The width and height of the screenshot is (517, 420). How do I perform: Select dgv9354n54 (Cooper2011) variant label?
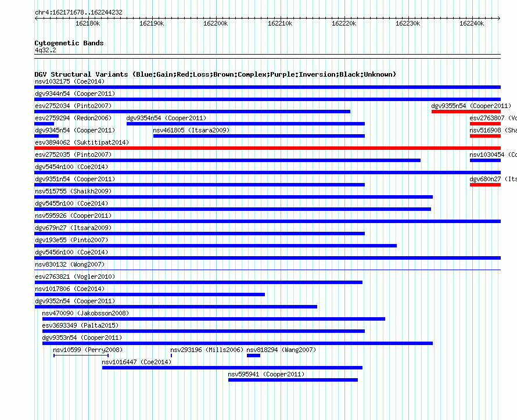pyautogui.click(x=166, y=118)
